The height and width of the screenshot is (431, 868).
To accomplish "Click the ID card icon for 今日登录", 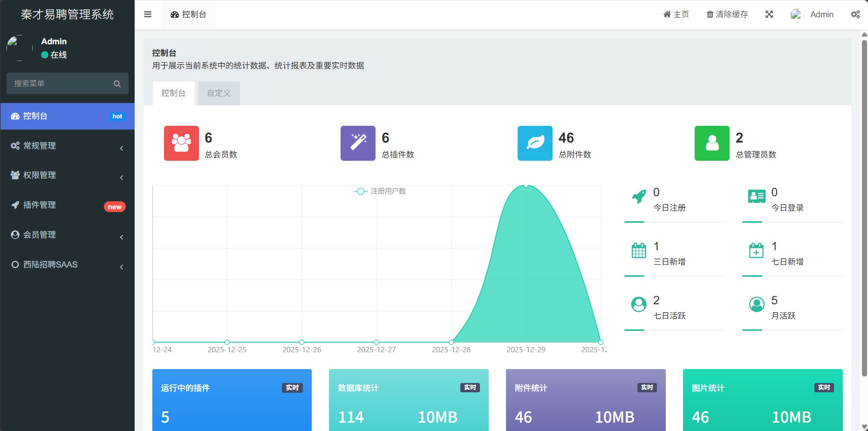I will click(x=757, y=196).
